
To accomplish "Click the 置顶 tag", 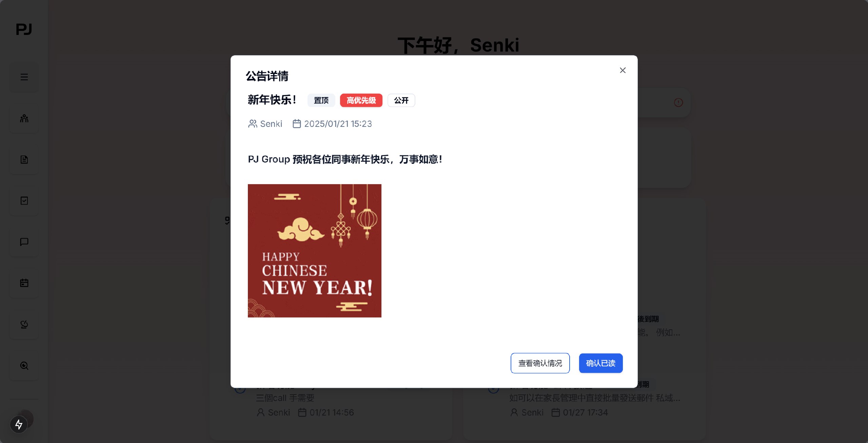I will 321,100.
